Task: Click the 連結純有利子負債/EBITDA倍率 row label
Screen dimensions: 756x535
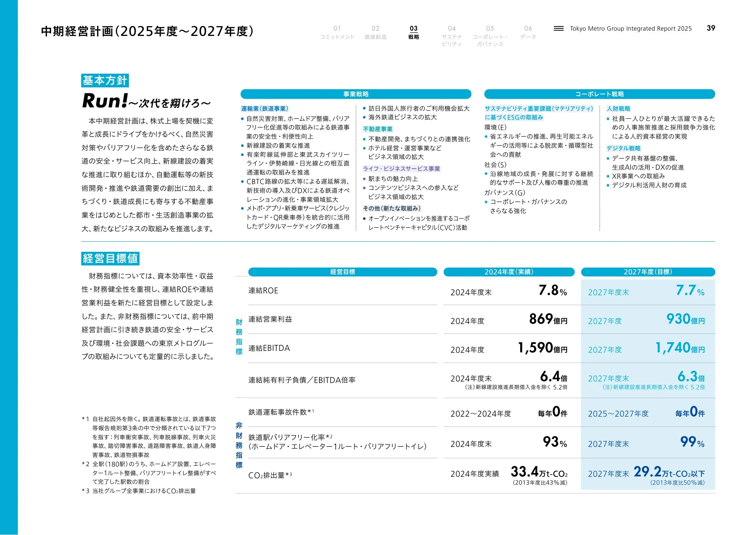Action: (x=302, y=380)
